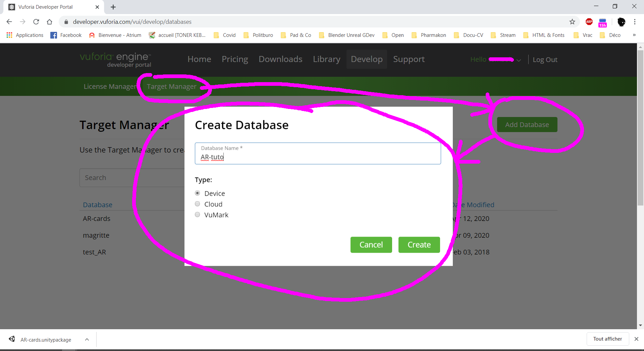Click the scrollbar down arrow
This screenshot has height=351, width=644.
point(640,325)
